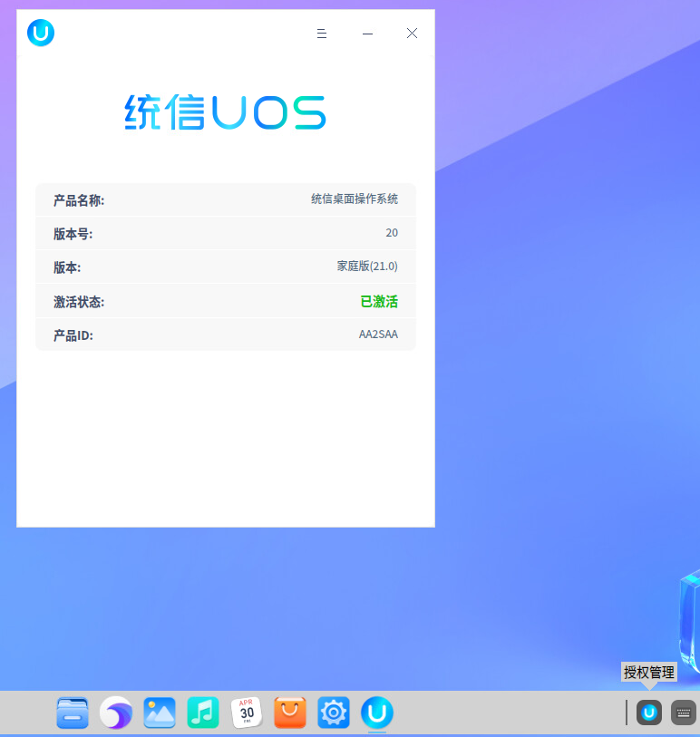Close the authorization management window

tap(412, 33)
